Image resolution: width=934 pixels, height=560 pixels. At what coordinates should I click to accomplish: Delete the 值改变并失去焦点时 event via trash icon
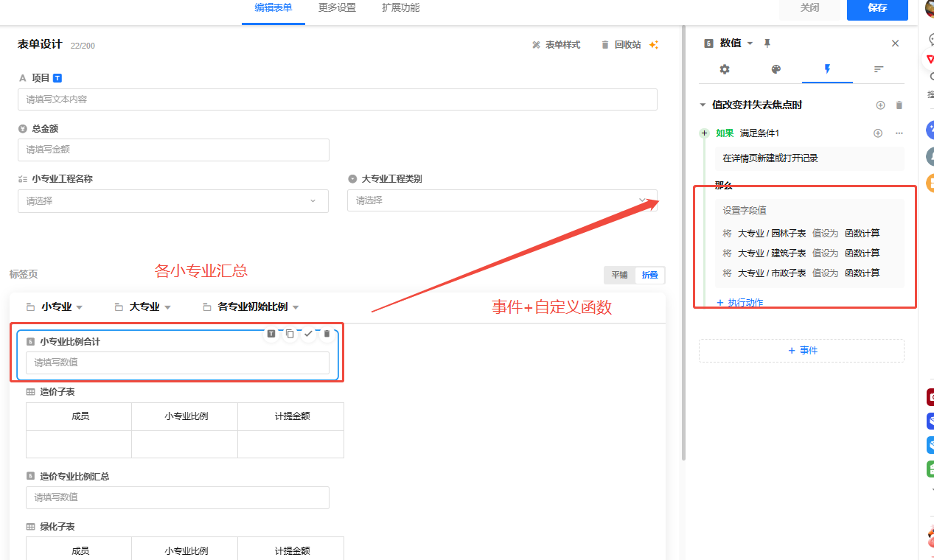point(899,105)
